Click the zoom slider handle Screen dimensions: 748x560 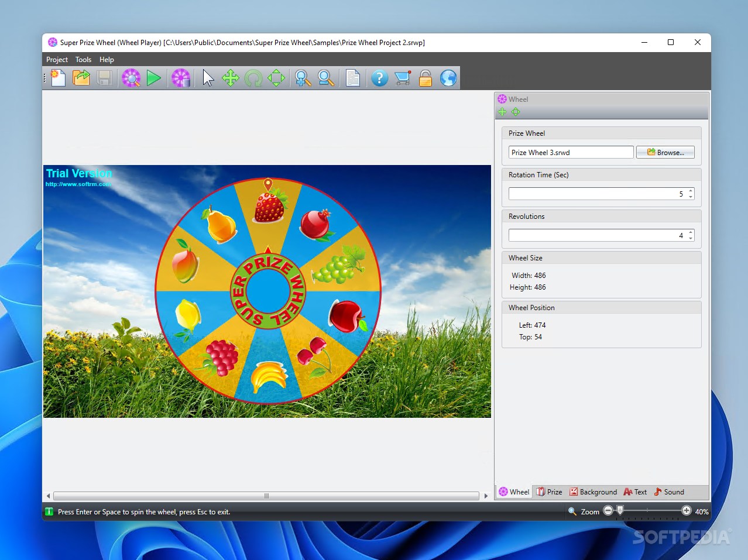[x=620, y=510]
